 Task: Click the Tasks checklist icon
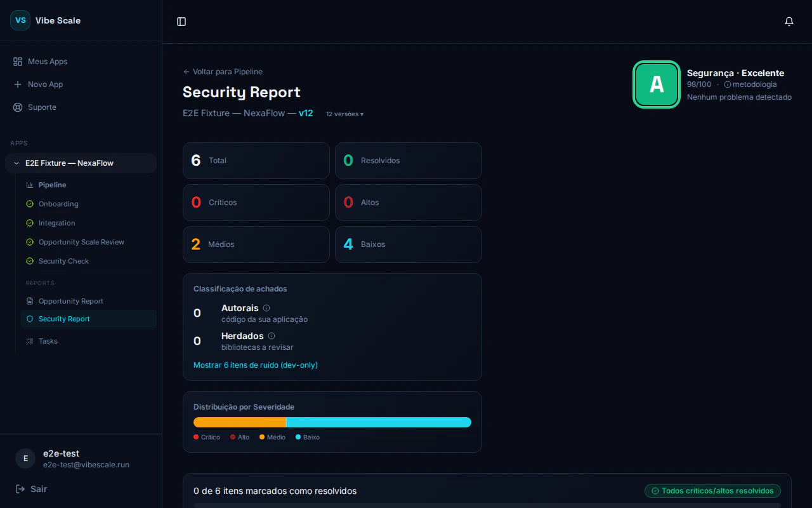point(29,341)
